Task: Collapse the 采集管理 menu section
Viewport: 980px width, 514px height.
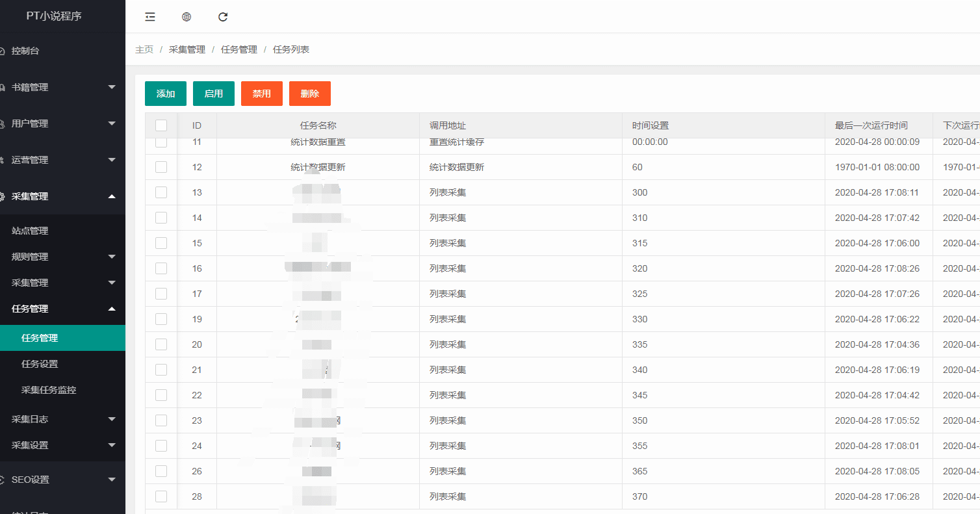Action: pos(62,196)
